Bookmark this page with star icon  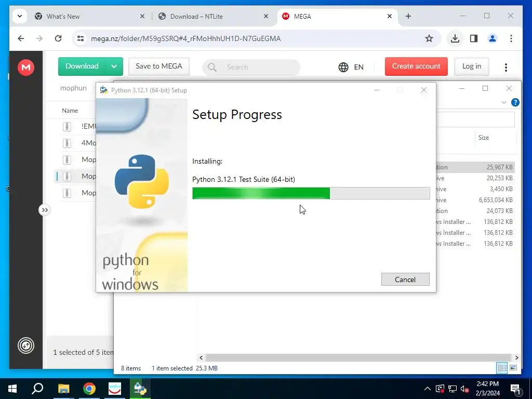[429, 38]
